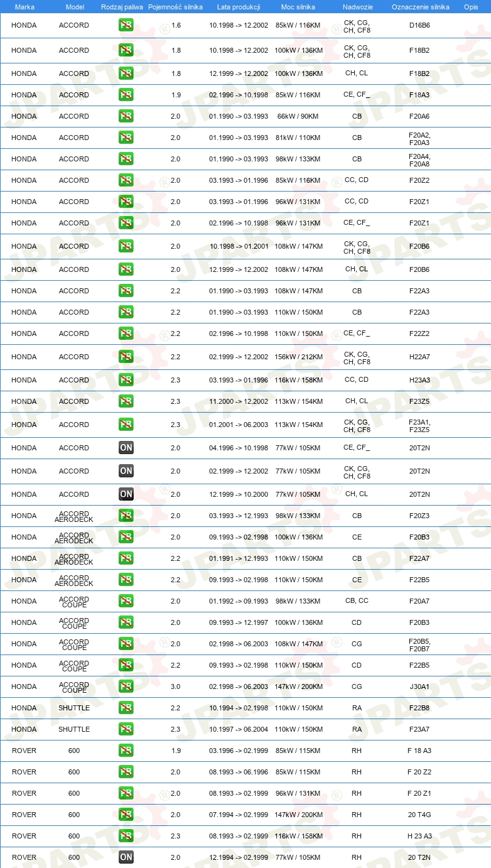
Task: Click the engine code "F22B8"
Action: pyautogui.click(x=419, y=708)
